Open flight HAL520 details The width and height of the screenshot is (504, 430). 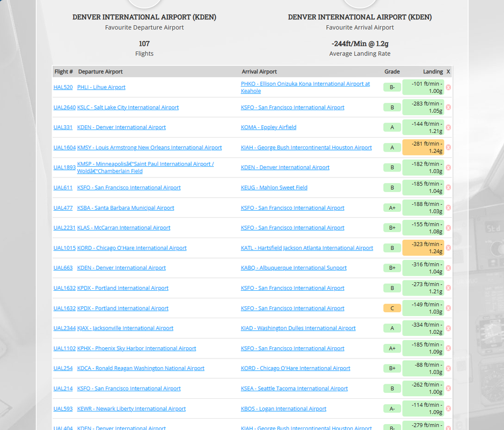63,87
